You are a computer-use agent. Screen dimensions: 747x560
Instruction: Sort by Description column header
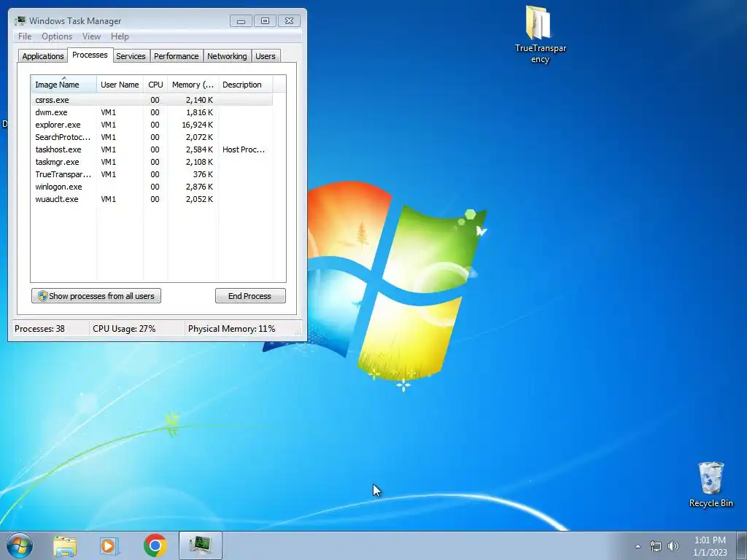245,85
